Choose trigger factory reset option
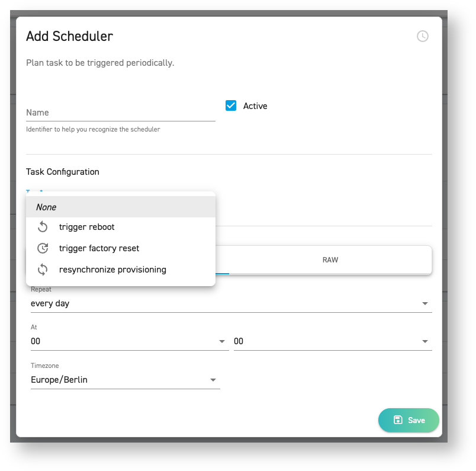476x471 pixels. coord(99,248)
